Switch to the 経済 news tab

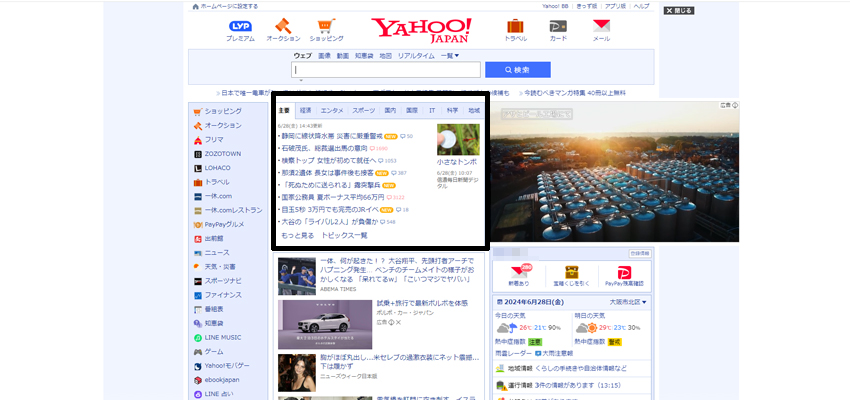coord(306,111)
